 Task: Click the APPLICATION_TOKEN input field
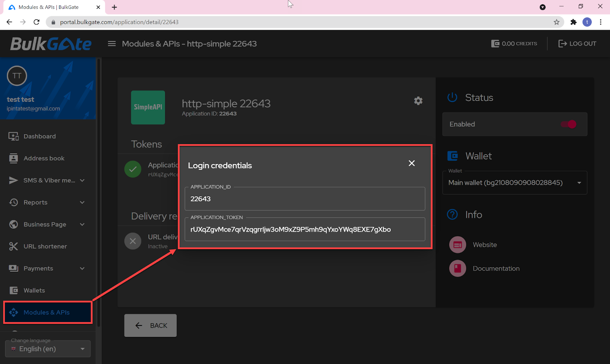coord(305,229)
